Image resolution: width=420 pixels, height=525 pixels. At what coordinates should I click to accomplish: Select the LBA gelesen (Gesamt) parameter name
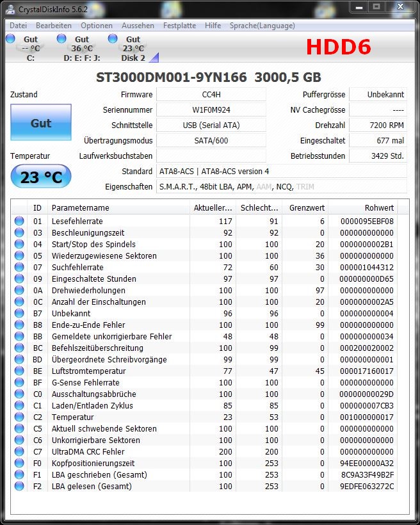(x=92, y=486)
